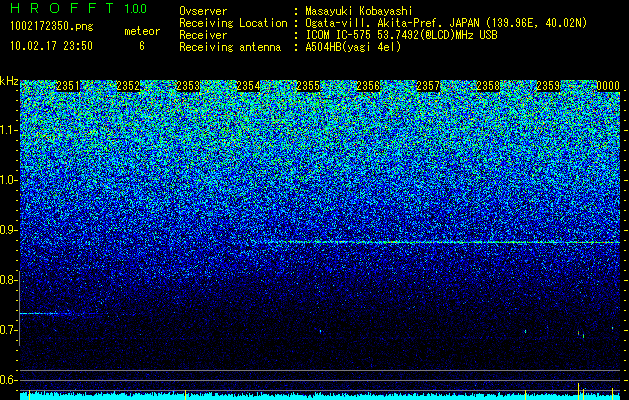Click the 'meteor' count label

(142, 31)
